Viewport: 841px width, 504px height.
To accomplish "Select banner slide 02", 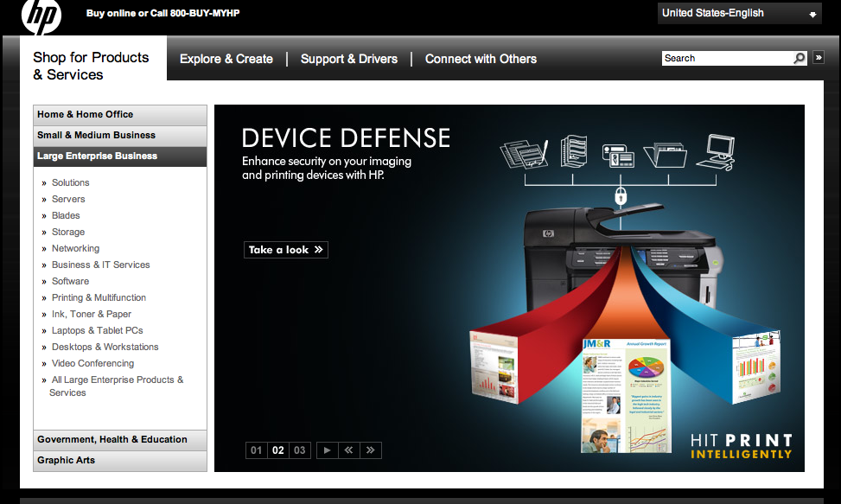I will (277, 450).
